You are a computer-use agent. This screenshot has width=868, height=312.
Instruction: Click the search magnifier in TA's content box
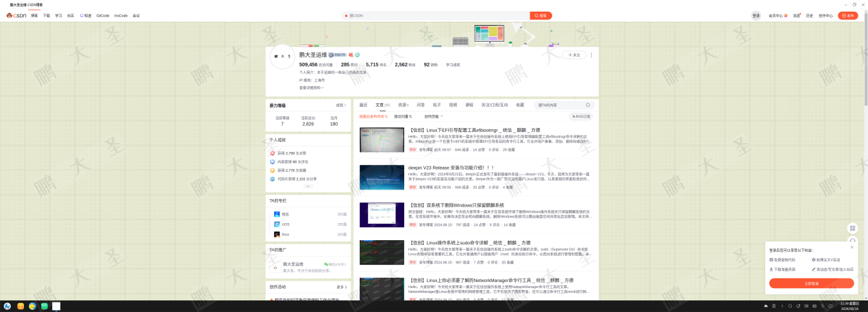click(587, 105)
